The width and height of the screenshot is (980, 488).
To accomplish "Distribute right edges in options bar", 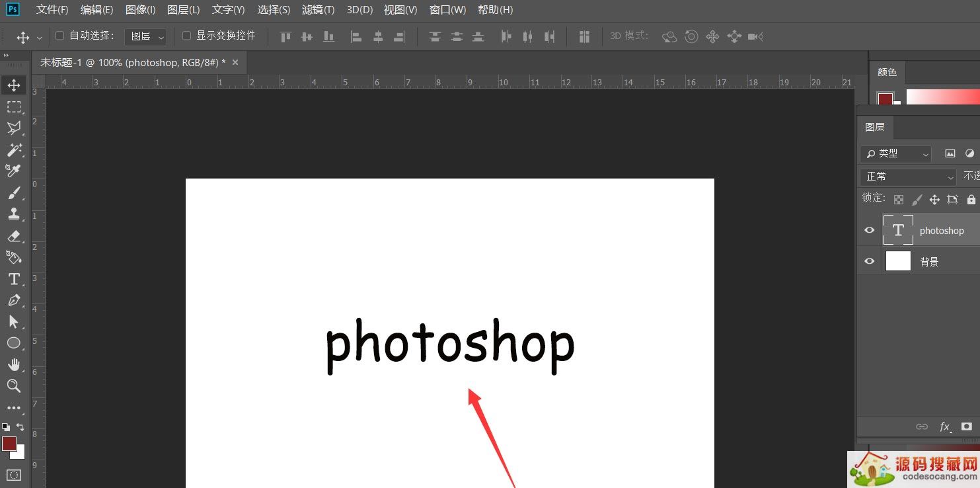I will click(x=549, y=37).
